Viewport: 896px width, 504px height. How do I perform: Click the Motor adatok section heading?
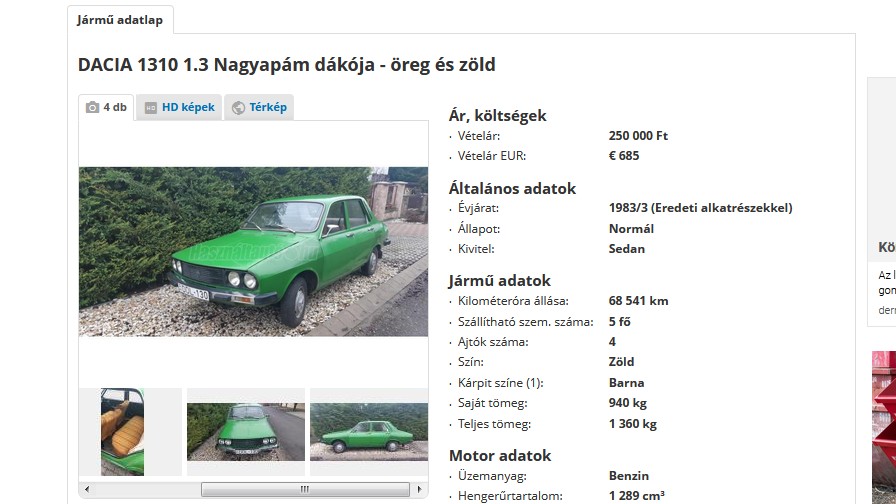pos(500,455)
